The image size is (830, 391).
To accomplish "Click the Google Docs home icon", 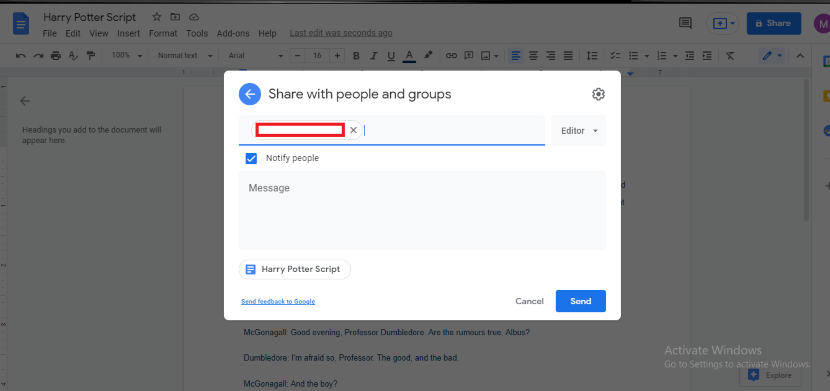I will [21, 24].
